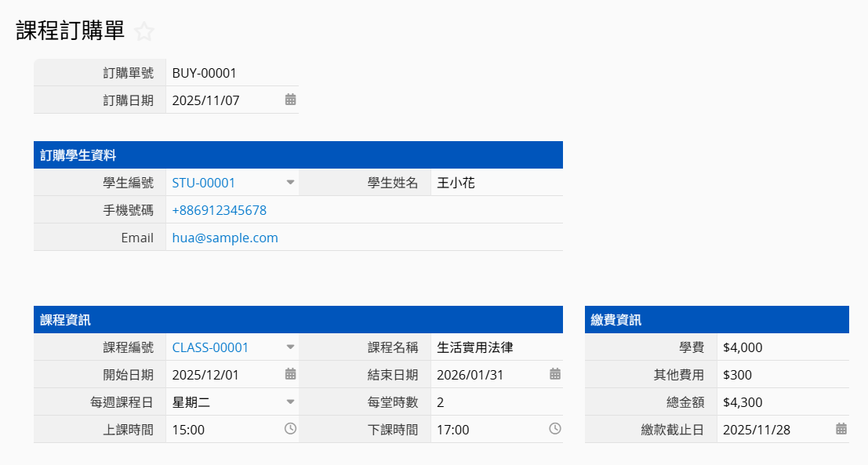The image size is (868, 465).
Task: Star the 課程訂購單 form as favorite
Action: point(144,31)
